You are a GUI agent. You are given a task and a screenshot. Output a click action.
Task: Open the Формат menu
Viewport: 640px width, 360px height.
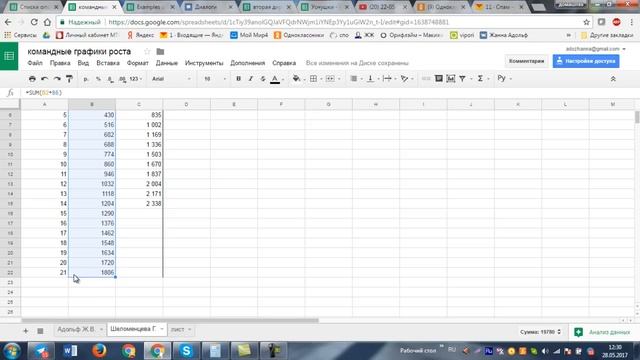[138, 63]
